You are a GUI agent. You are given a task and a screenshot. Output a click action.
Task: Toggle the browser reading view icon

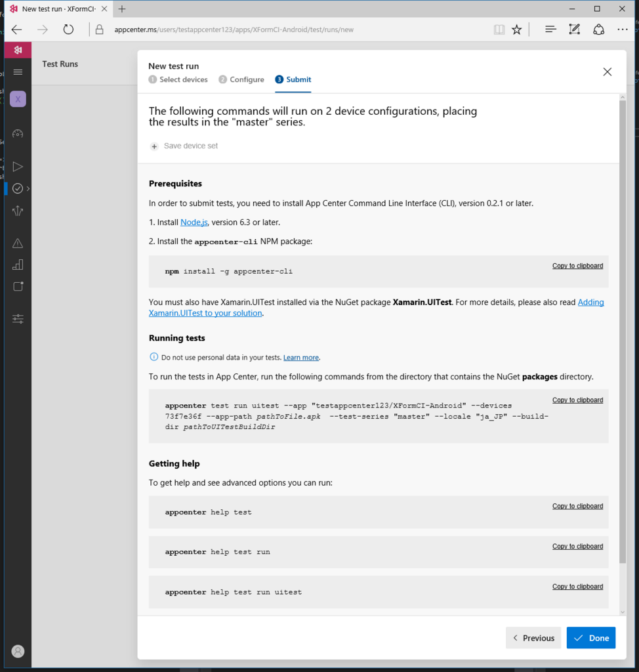(x=499, y=30)
